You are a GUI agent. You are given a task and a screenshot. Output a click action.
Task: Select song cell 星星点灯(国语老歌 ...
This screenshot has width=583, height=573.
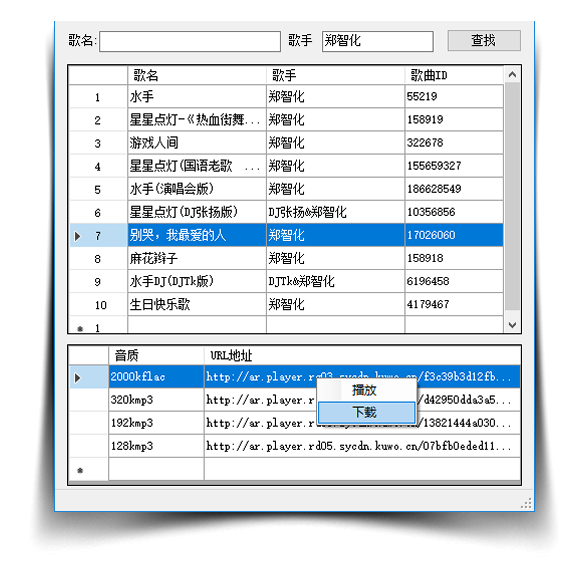[x=197, y=166]
